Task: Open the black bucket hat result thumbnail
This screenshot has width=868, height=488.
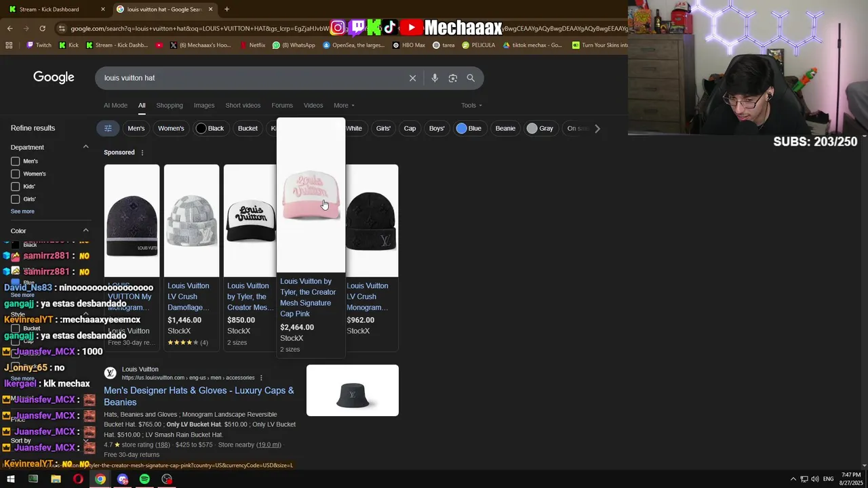Action: tap(353, 390)
